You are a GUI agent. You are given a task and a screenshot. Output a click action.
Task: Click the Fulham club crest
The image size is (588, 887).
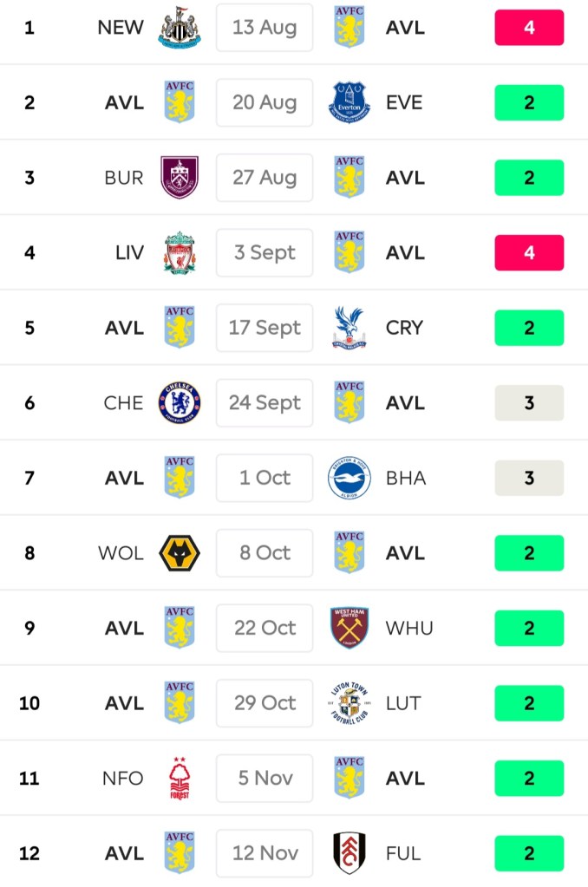pos(350,853)
